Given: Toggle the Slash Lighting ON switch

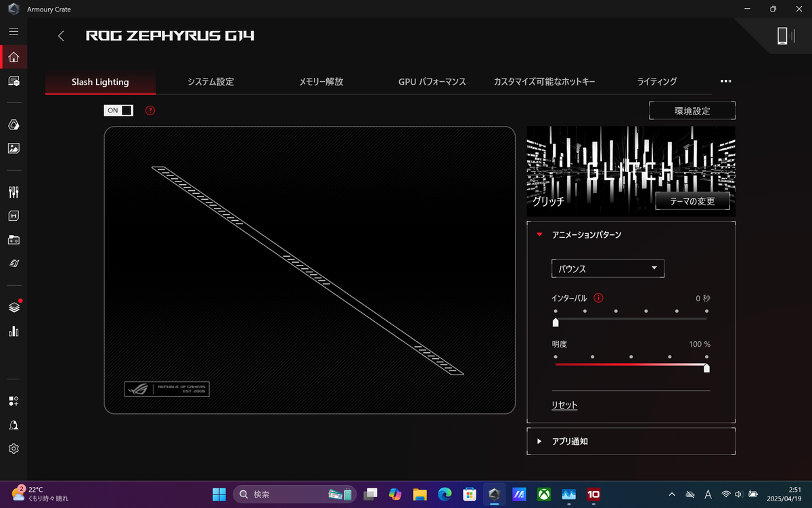Looking at the screenshot, I should pos(118,110).
